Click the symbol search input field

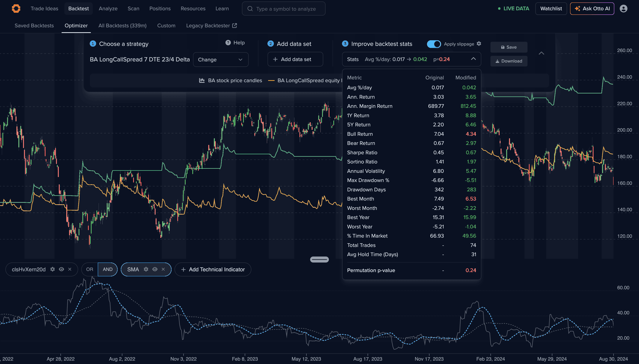click(284, 9)
